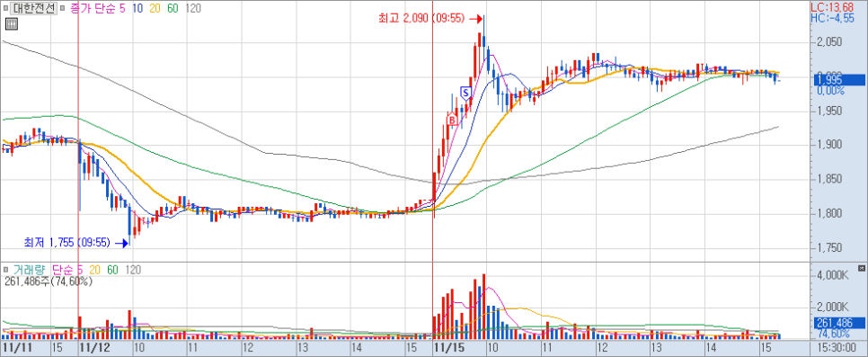Viewport: 868px width, 357px height.
Task: Click the 최저 1,755 (09:55) low annotation
Action: coord(67,242)
